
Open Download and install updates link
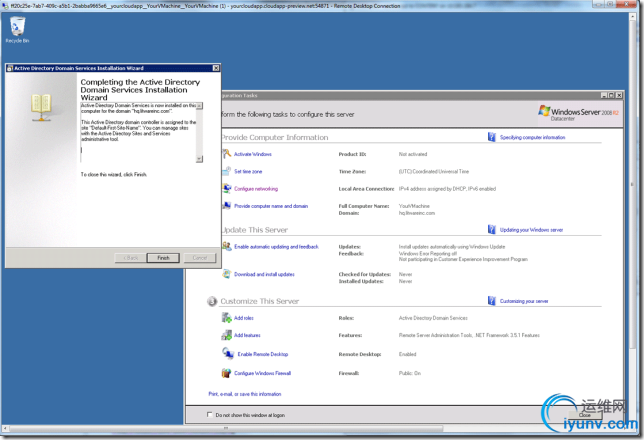point(264,274)
